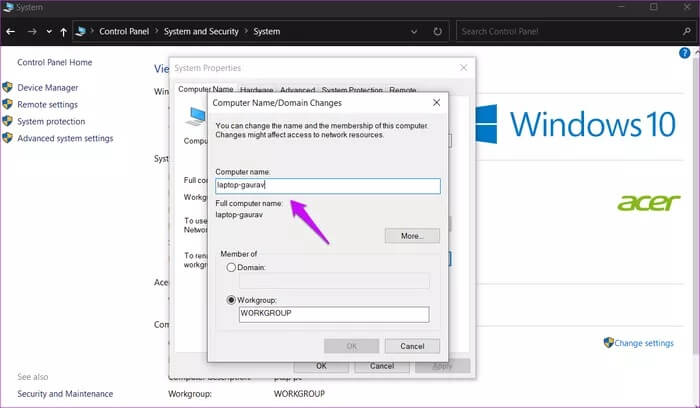Click the 'laptop-gaurav' full computer name text
Screen dimensions: 700x408
(x=239, y=215)
